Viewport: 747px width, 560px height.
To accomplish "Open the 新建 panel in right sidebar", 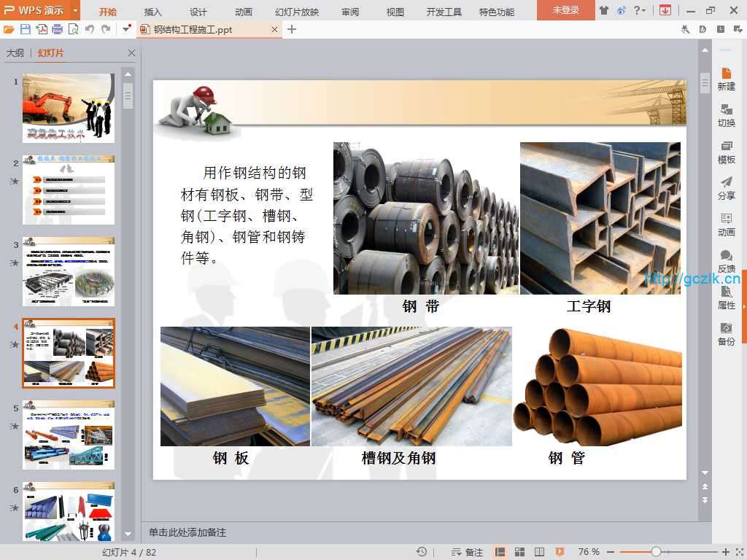I will coord(726,79).
